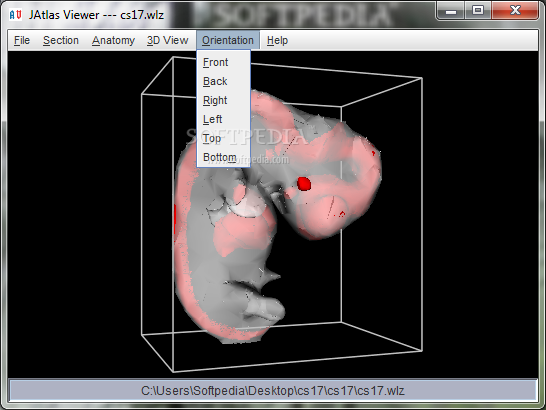
Task: Open the Section menu
Action: tap(61, 40)
